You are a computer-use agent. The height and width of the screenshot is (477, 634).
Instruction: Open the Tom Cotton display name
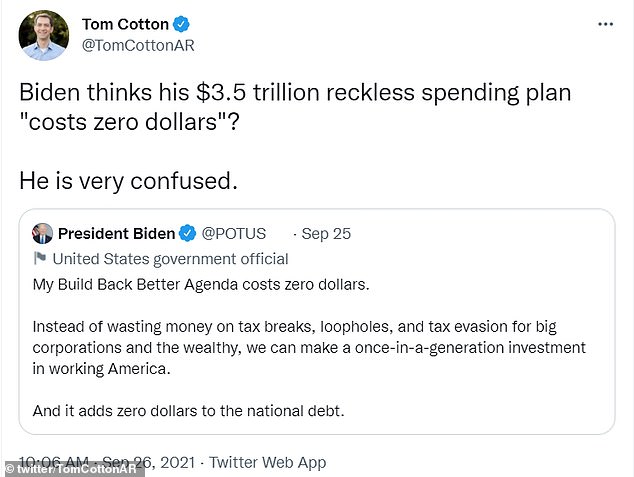tap(125, 24)
